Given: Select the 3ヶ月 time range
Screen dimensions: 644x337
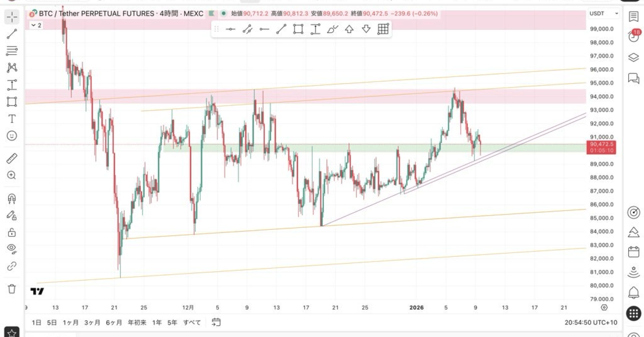Looking at the screenshot, I should tap(92, 323).
